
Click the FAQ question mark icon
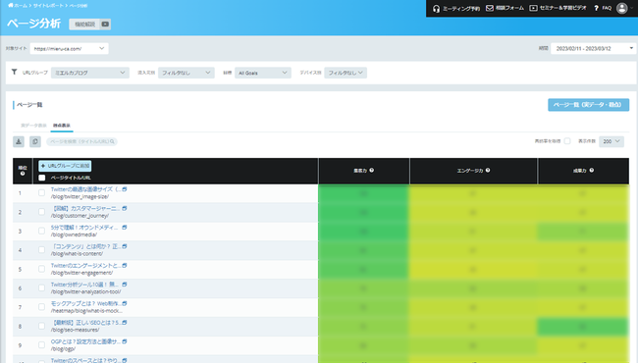tap(596, 8)
